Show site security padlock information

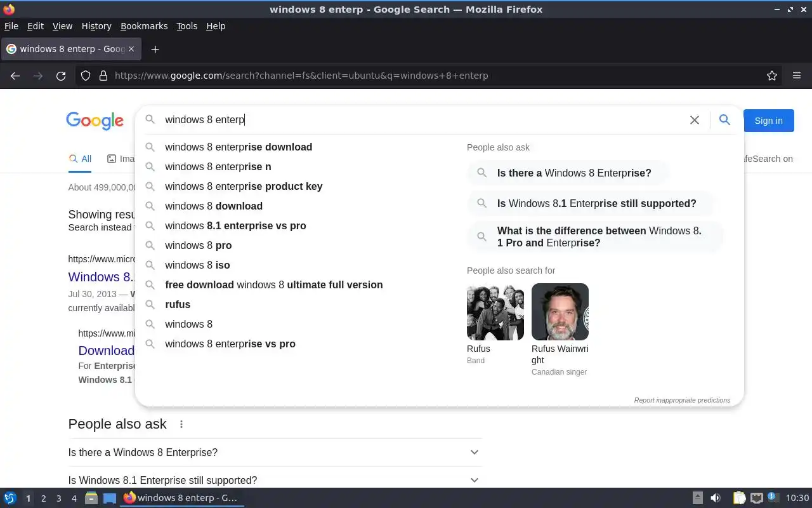103,76
